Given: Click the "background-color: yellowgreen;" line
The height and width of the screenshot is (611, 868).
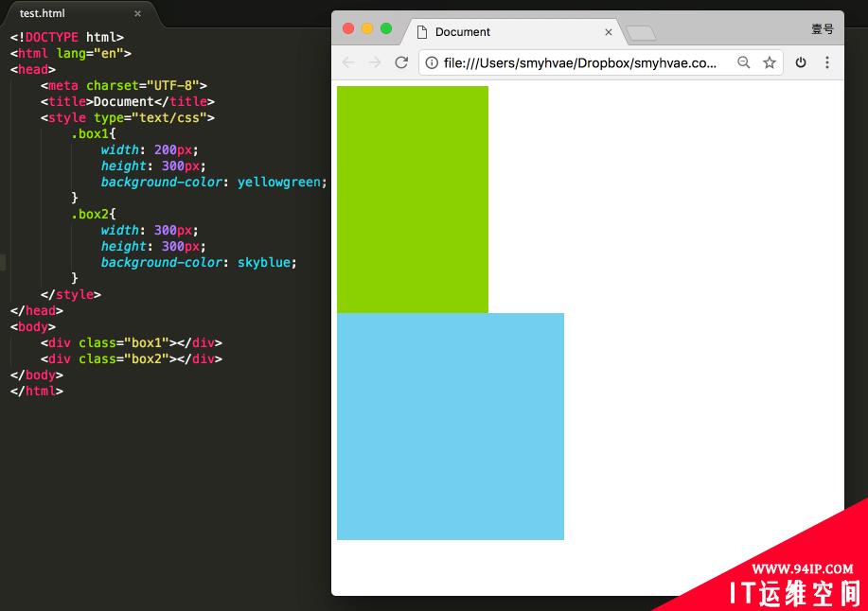Looking at the screenshot, I should (214, 182).
